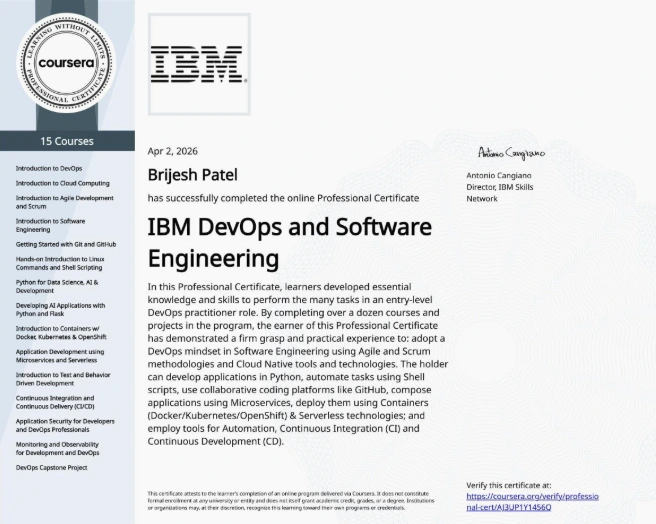
Task: Select 'Introduction to DevOps' course entry
Action: [49, 168]
